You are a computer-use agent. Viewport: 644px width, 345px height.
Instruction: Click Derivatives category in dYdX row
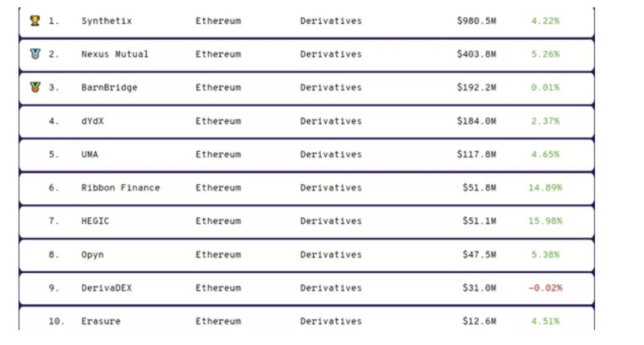pos(331,121)
